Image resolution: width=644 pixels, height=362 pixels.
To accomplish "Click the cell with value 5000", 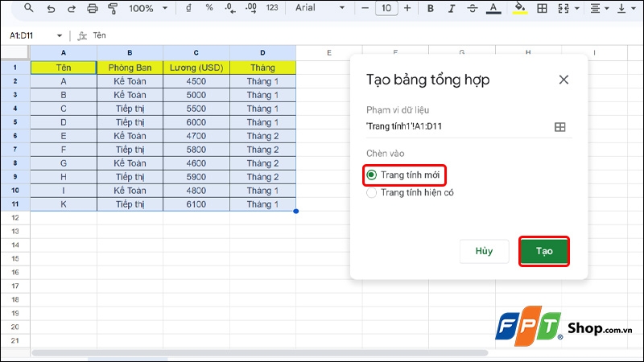I will coord(196,95).
